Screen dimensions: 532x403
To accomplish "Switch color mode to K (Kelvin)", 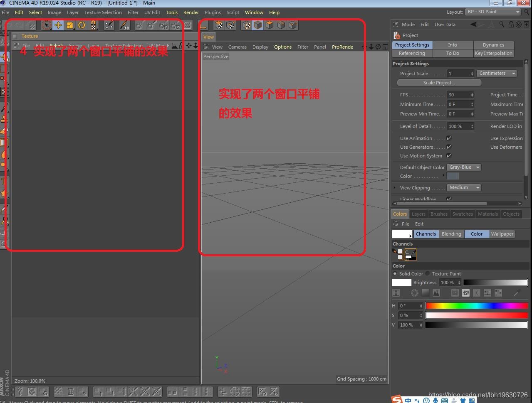I will pyautogui.click(x=477, y=293).
